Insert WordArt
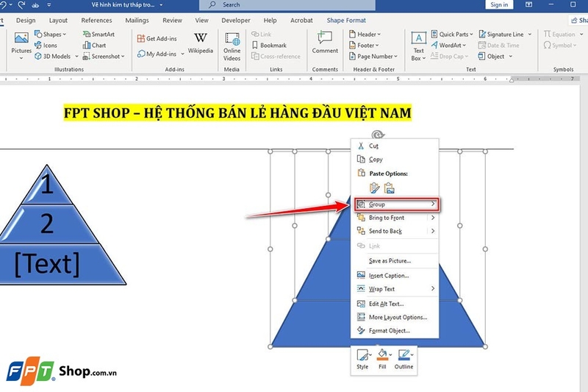The width and height of the screenshot is (588, 392). point(448,45)
